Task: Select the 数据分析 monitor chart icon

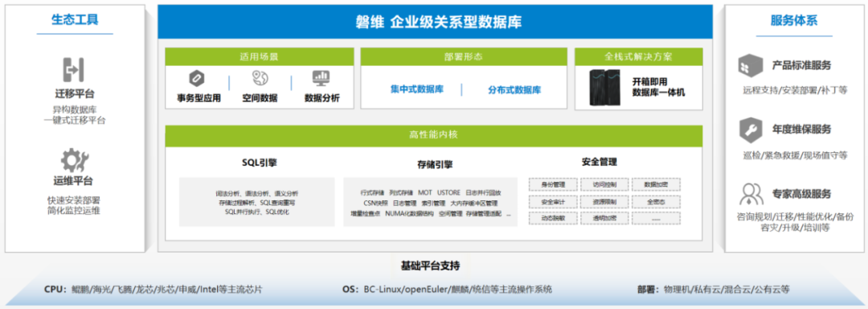Action: point(321,78)
